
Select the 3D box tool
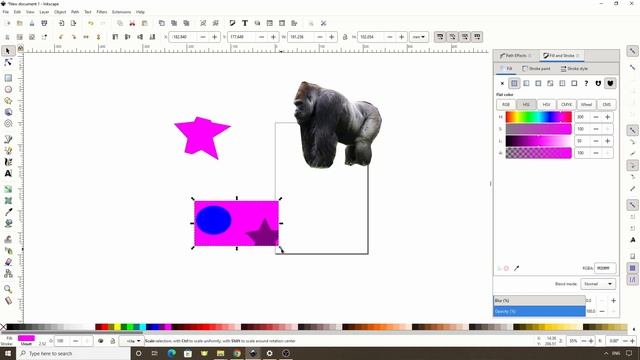click(x=8, y=112)
